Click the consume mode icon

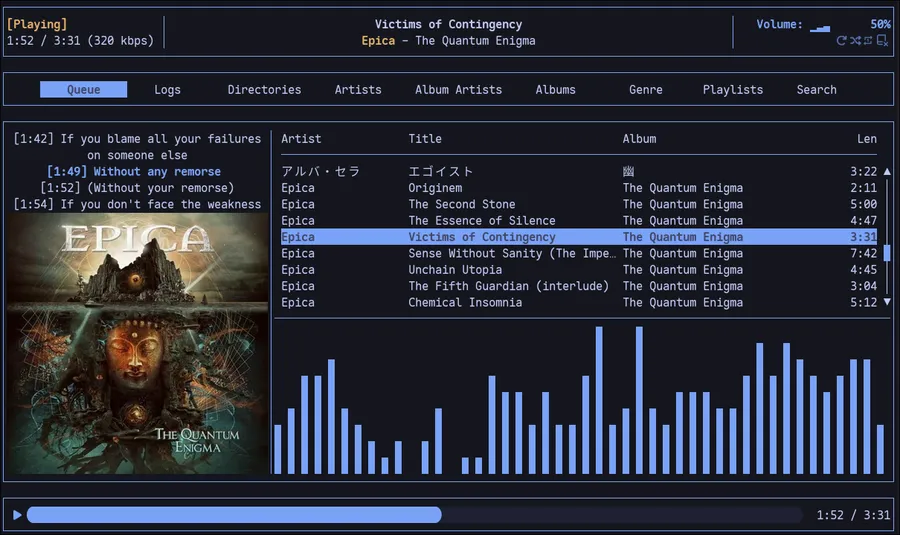(882, 40)
